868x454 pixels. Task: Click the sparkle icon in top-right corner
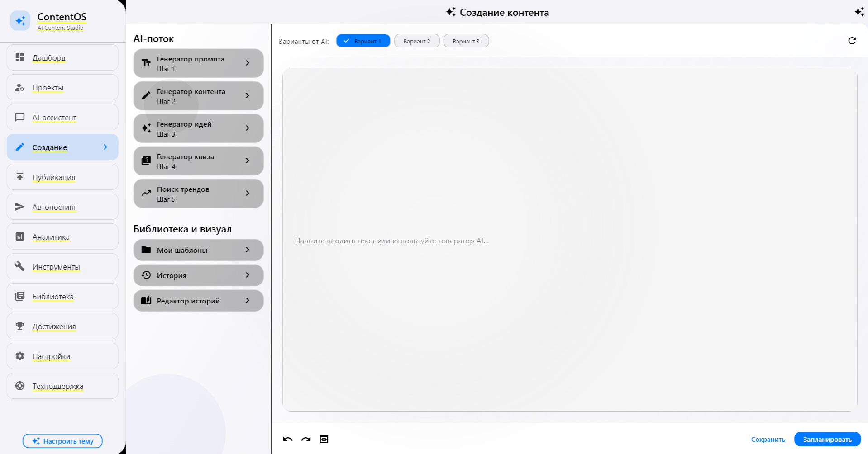859,12
